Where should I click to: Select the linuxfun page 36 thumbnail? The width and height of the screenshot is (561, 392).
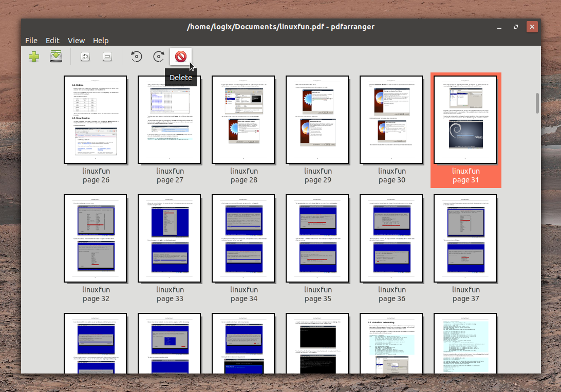[391, 238]
